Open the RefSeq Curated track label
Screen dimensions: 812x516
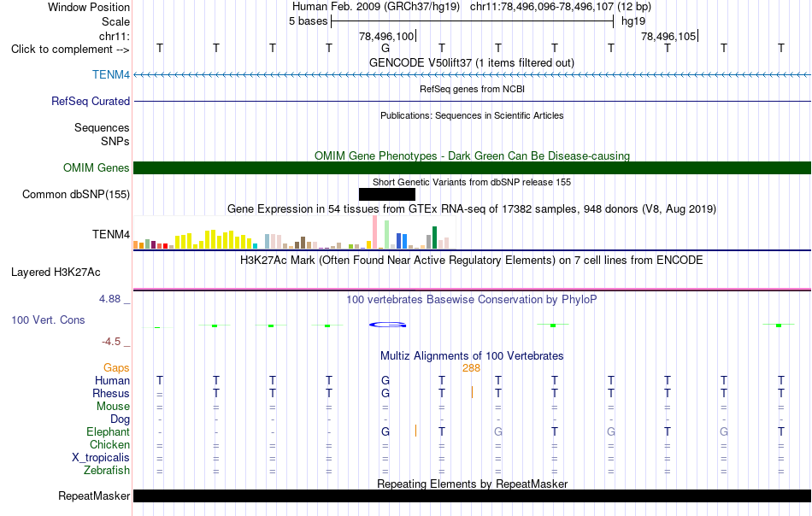coord(90,101)
